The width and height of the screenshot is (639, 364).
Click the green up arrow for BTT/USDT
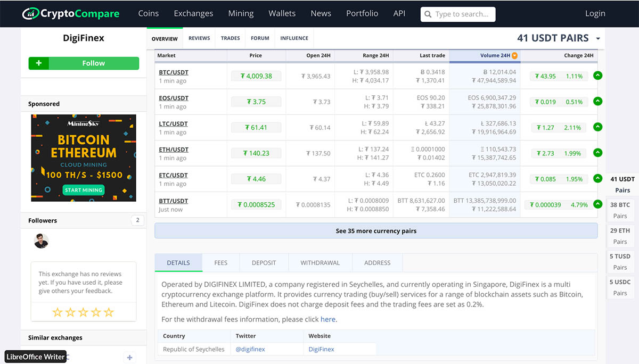[x=597, y=204]
